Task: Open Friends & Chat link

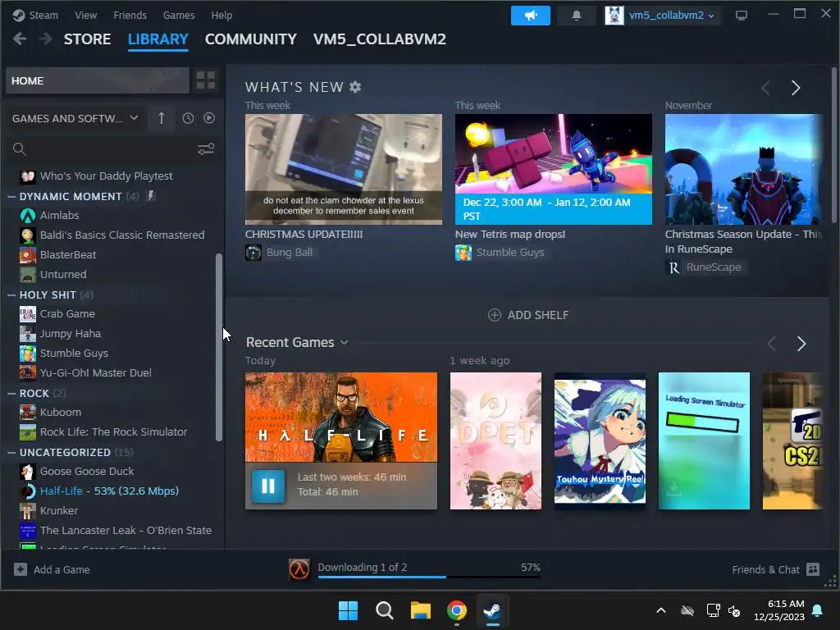Action: click(766, 569)
